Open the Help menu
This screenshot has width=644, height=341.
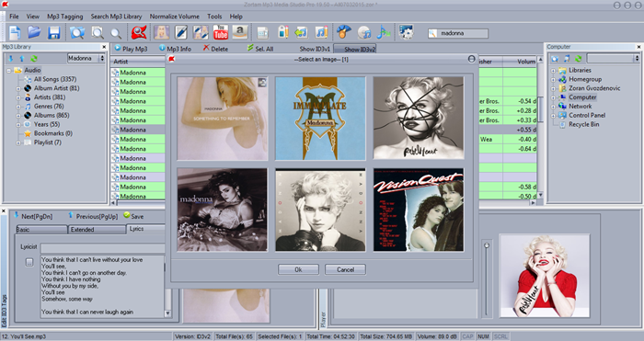(236, 17)
